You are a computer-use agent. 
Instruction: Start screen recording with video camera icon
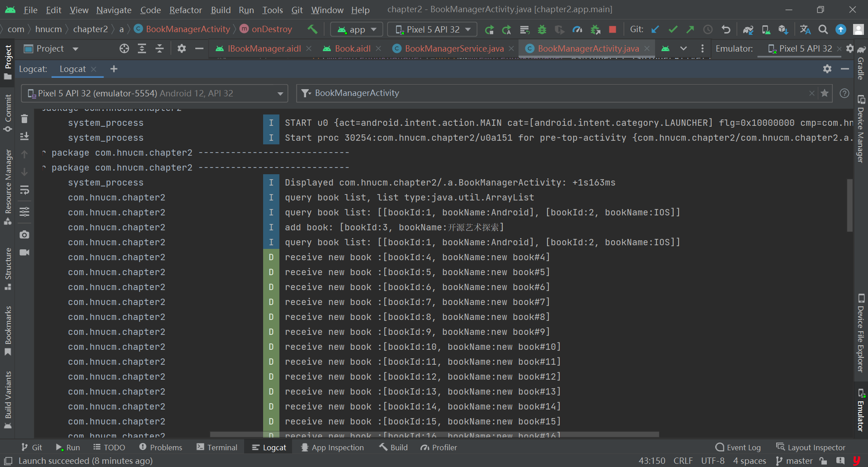(x=24, y=252)
